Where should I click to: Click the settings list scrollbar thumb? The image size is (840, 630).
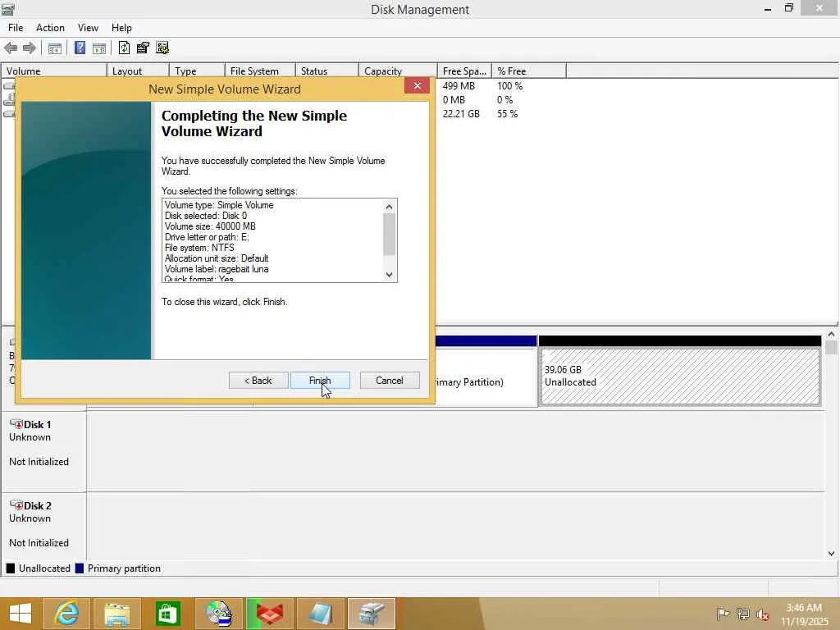coord(390,235)
